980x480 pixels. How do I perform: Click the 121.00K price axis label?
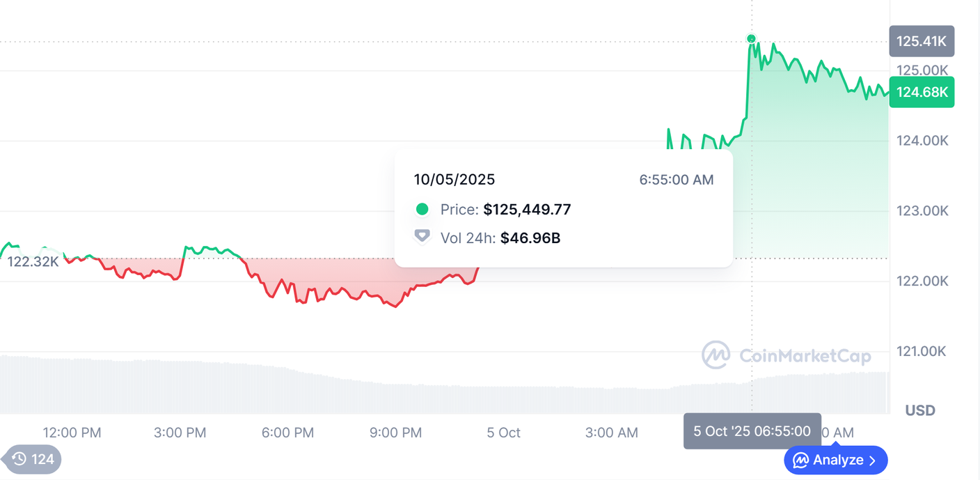coord(922,351)
